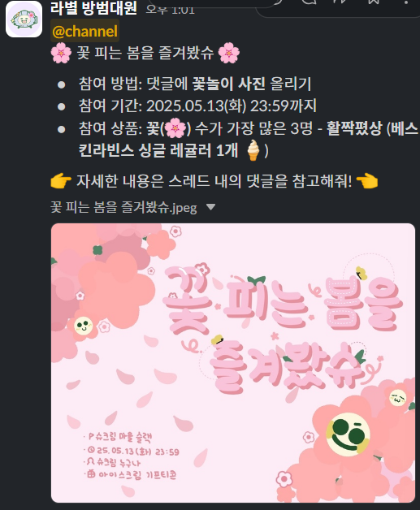This screenshot has height=510, width=420.
Task: Open the three-dot more actions menu
Action: [406, 2]
